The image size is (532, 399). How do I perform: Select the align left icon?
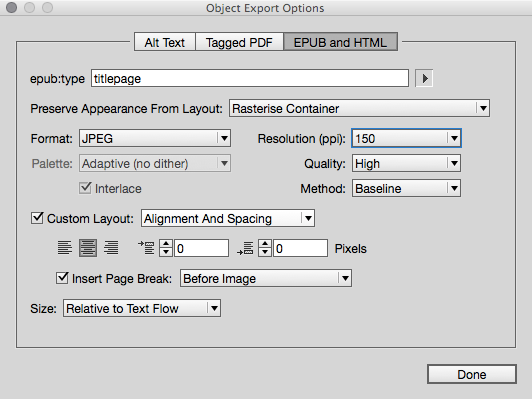(64, 248)
